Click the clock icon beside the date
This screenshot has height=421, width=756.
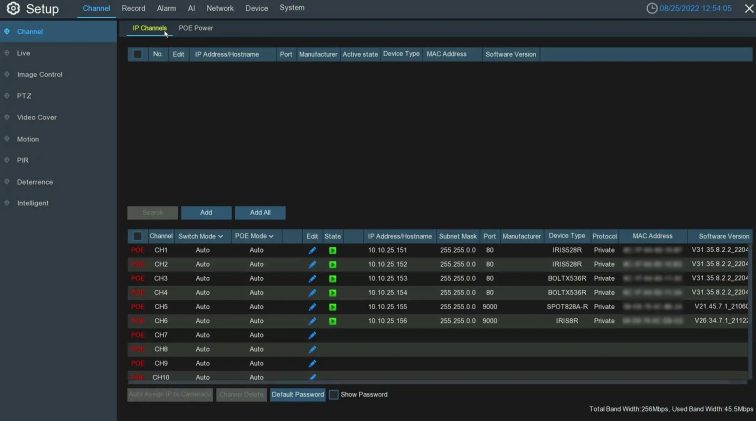pos(652,9)
